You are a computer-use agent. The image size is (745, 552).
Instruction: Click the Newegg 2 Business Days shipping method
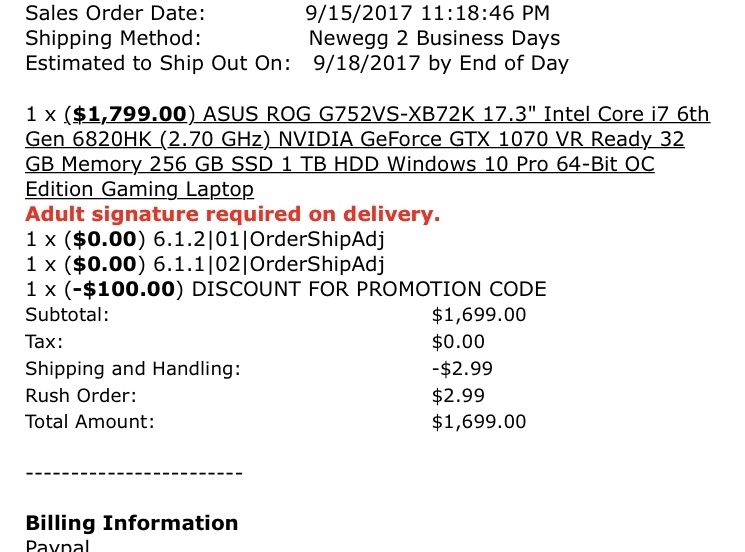click(x=434, y=38)
